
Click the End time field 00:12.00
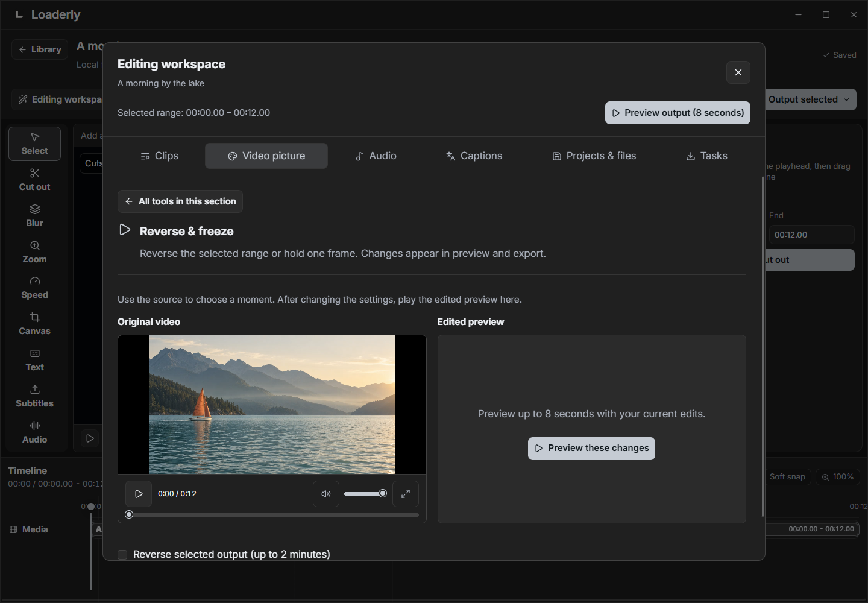click(x=811, y=235)
